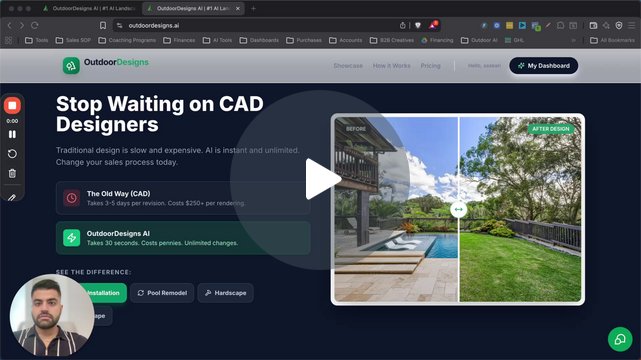This screenshot has height=360, width=641.
Task: Click the share icon in address bar
Action: 402,25
